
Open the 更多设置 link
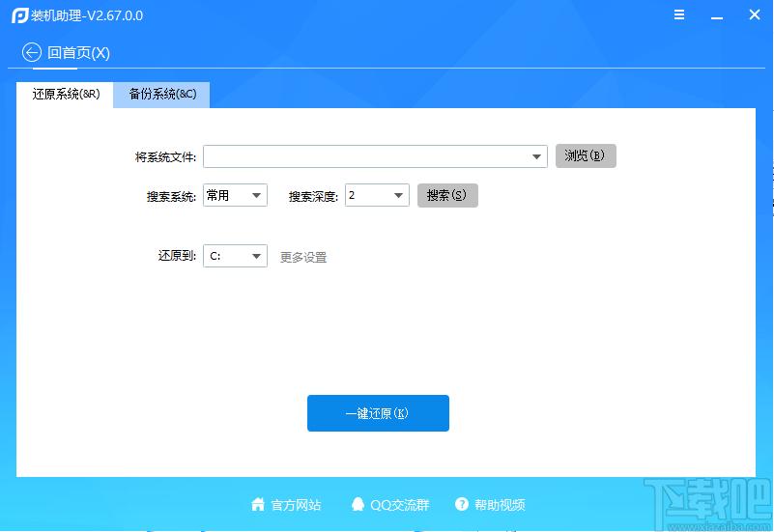(x=303, y=258)
